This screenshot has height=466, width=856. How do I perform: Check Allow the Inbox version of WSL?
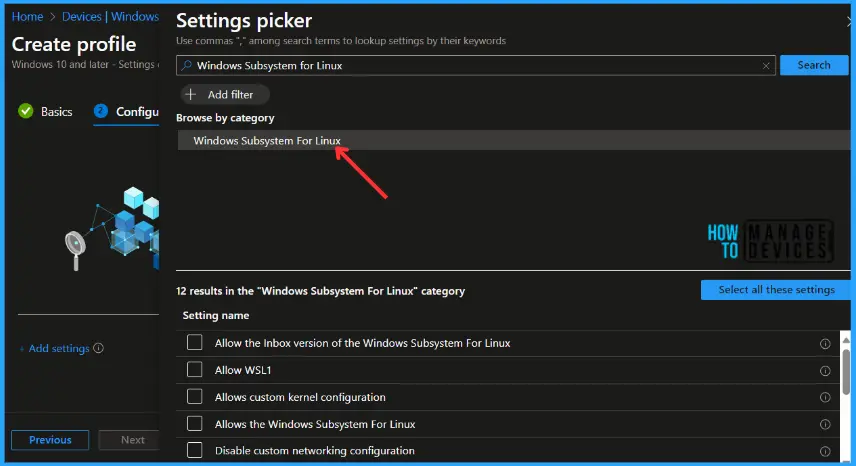(194, 343)
